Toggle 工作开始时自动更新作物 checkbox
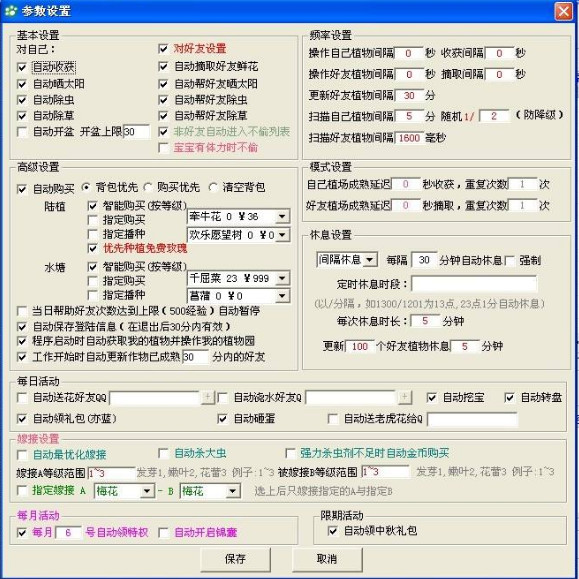 click(22, 357)
